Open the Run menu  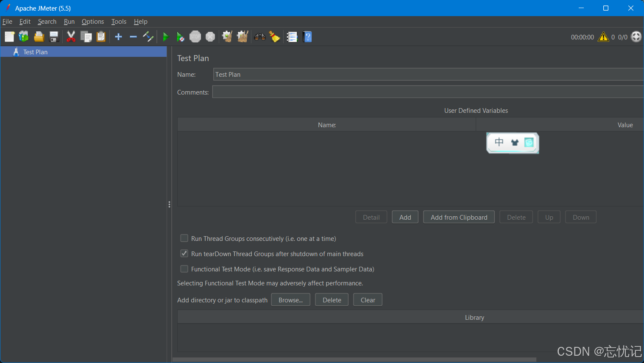[x=69, y=22]
